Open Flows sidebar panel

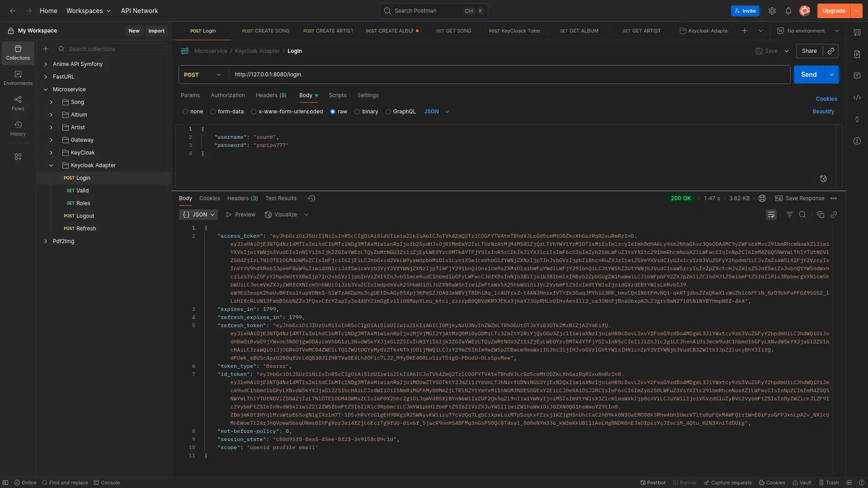[18, 103]
